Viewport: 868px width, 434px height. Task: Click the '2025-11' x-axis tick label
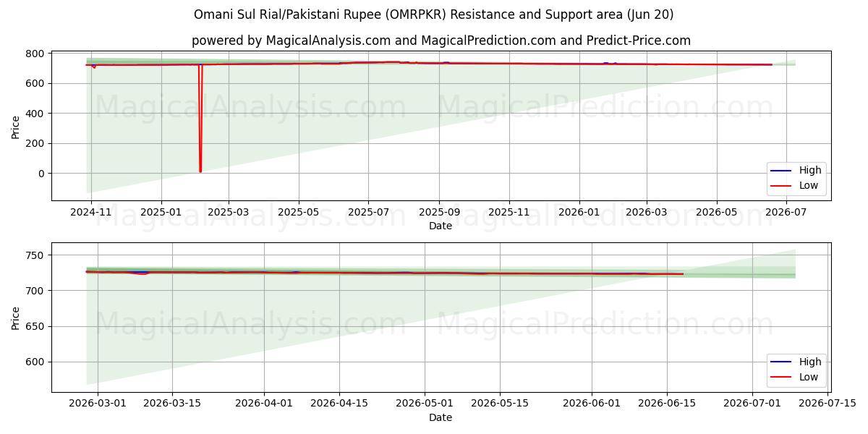(509, 213)
